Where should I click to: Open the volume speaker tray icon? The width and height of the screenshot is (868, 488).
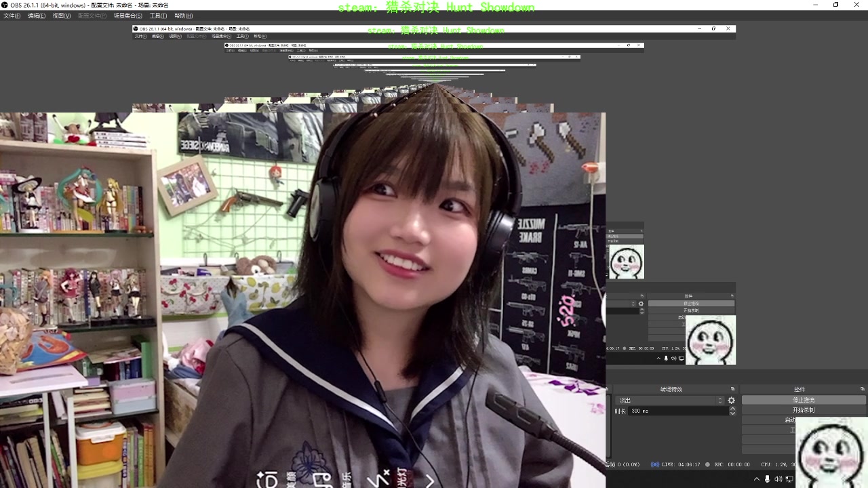tap(778, 479)
